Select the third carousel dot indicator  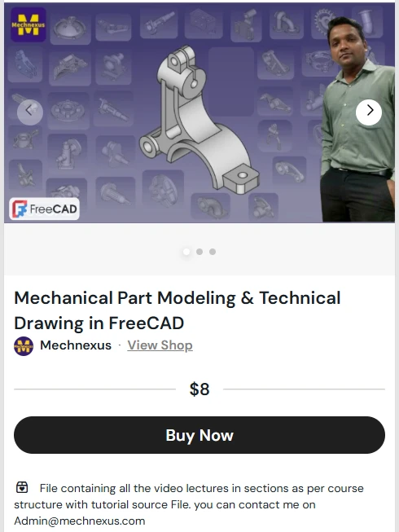pos(213,252)
